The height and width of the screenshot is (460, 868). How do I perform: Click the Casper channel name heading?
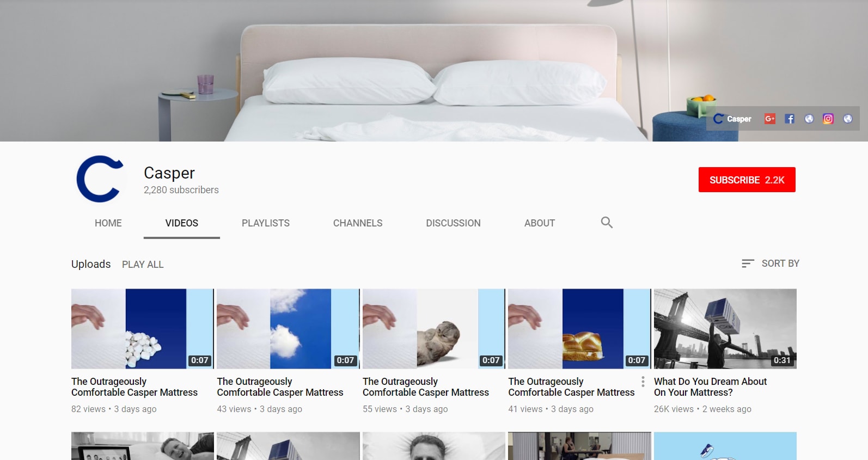169,173
